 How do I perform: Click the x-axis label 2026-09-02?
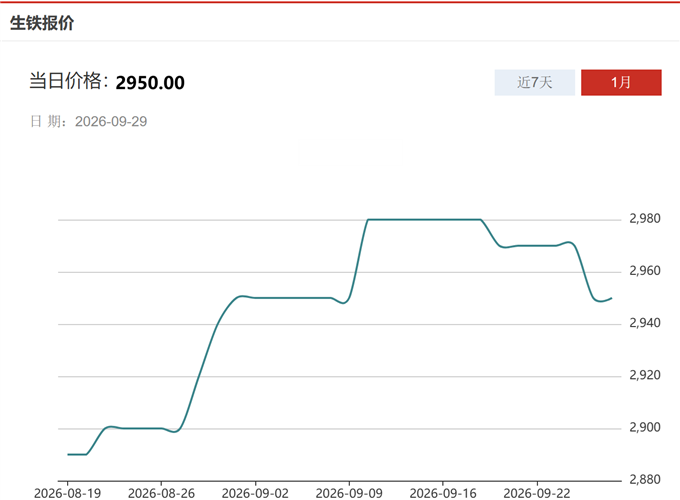[x=255, y=493]
